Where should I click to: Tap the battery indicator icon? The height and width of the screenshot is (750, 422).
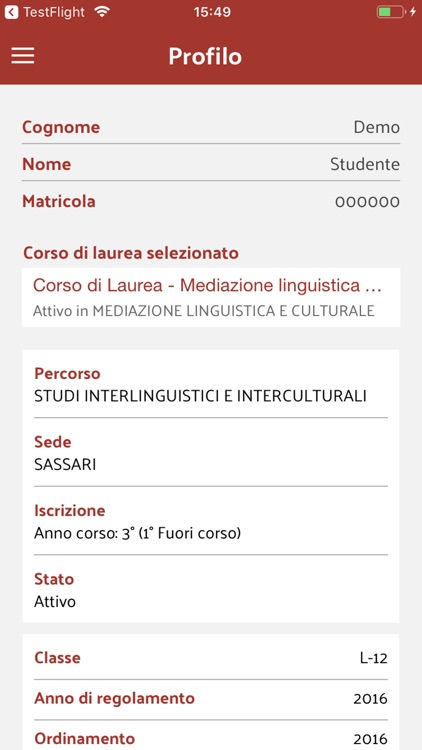(x=391, y=12)
